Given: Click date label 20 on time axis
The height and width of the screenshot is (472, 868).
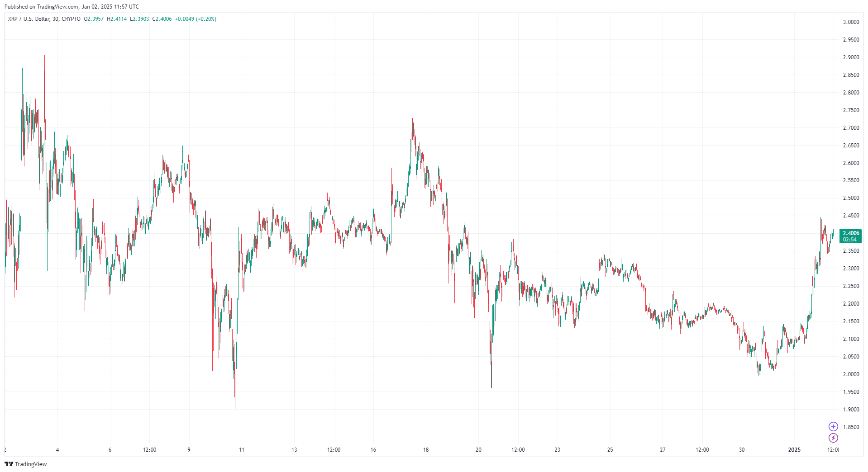Looking at the screenshot, I should (x=478, y=450).
